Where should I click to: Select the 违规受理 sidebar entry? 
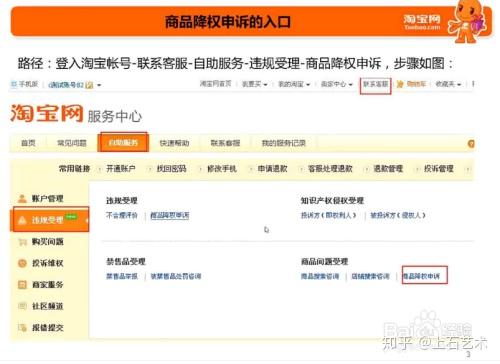51,220
